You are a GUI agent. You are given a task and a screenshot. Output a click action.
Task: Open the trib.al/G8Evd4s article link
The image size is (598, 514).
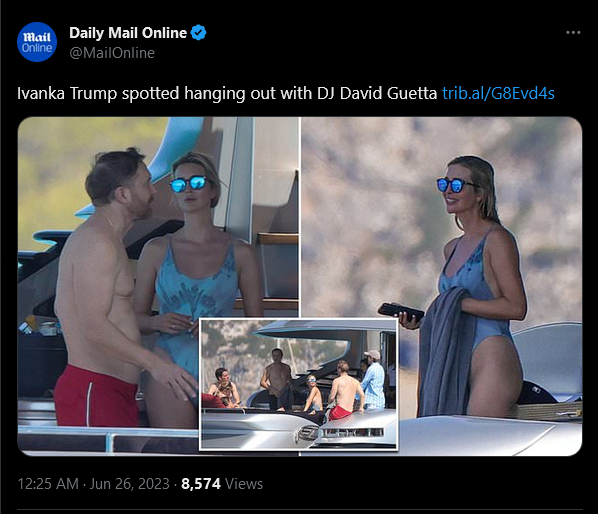coord(498,93)
